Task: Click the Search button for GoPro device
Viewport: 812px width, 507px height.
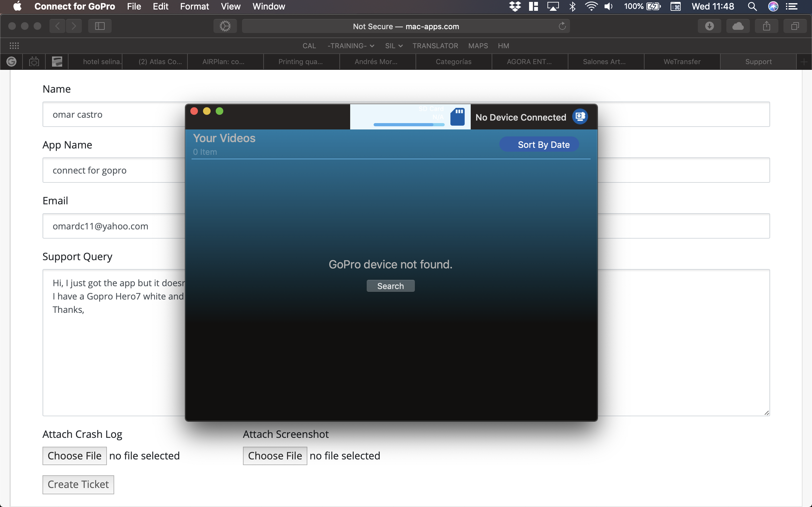Action: (x=390, y=286)
